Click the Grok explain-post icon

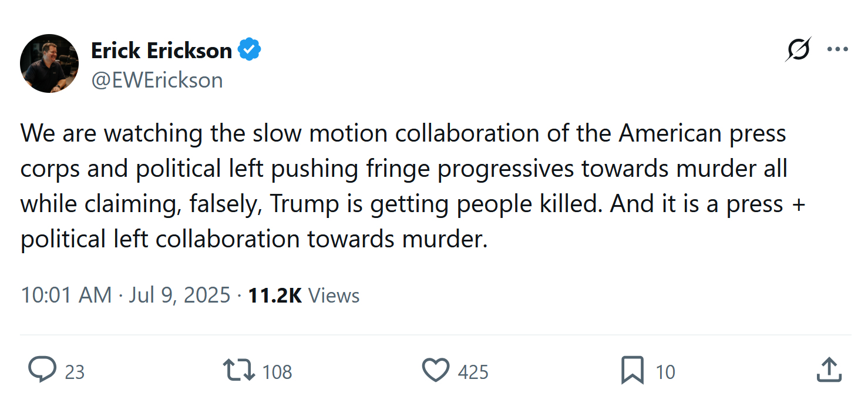[798, 49]
